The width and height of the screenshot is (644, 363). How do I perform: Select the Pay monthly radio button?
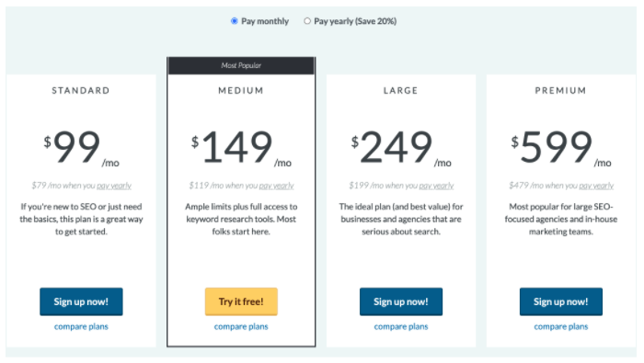point(234,21)
